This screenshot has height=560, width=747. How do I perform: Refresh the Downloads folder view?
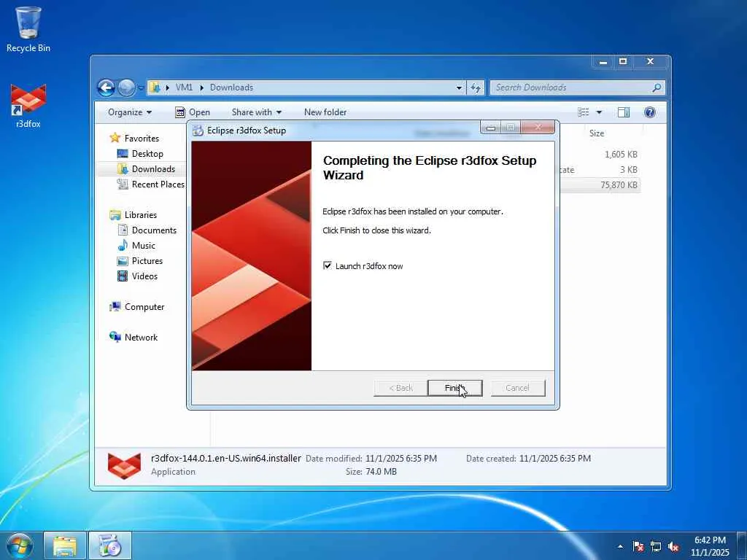pos(476,87)
